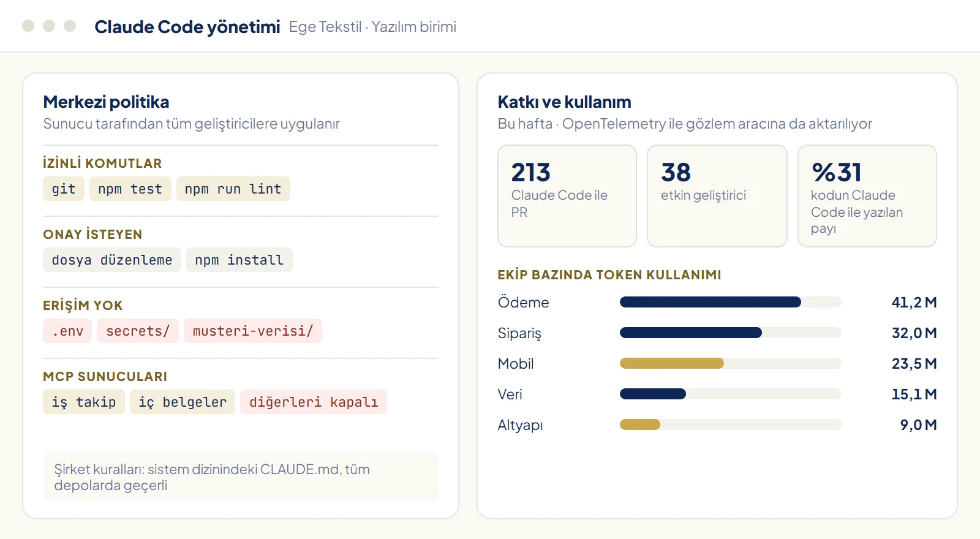Viewport: 980px width, 539px height.
Task: Select the dosya düzenleme approval chip
Action: click(x=112, y=260)
